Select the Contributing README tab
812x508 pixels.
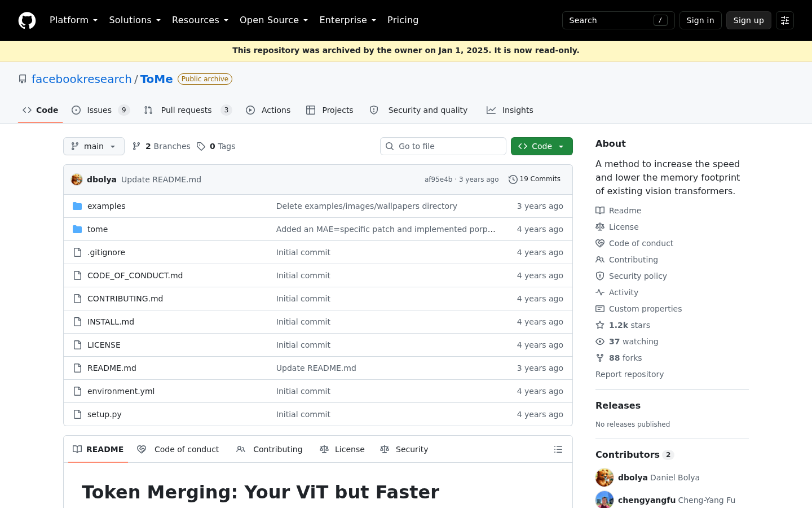(270, 449)
